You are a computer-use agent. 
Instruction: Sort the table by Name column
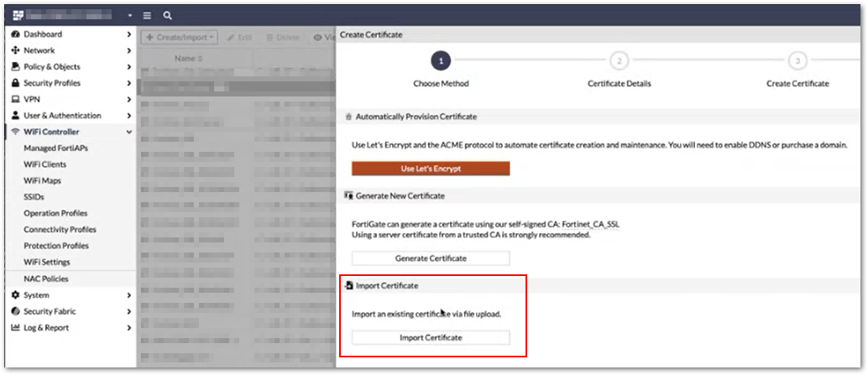188,59
